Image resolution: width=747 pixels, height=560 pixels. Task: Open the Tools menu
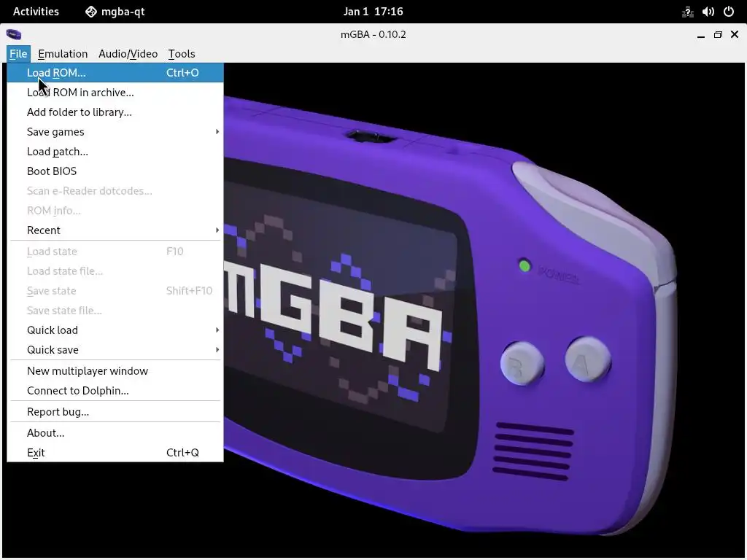click(182, 54)
